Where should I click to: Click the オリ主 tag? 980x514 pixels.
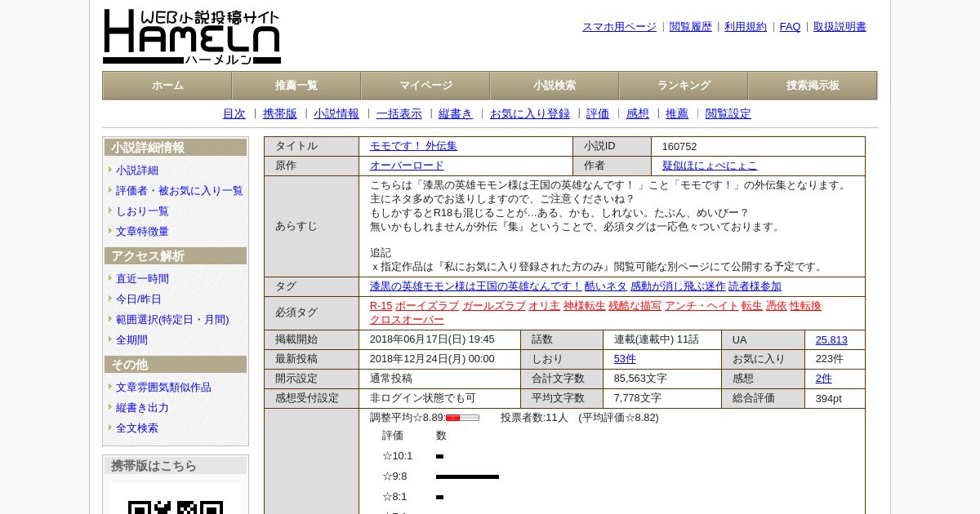click(544, 306)
